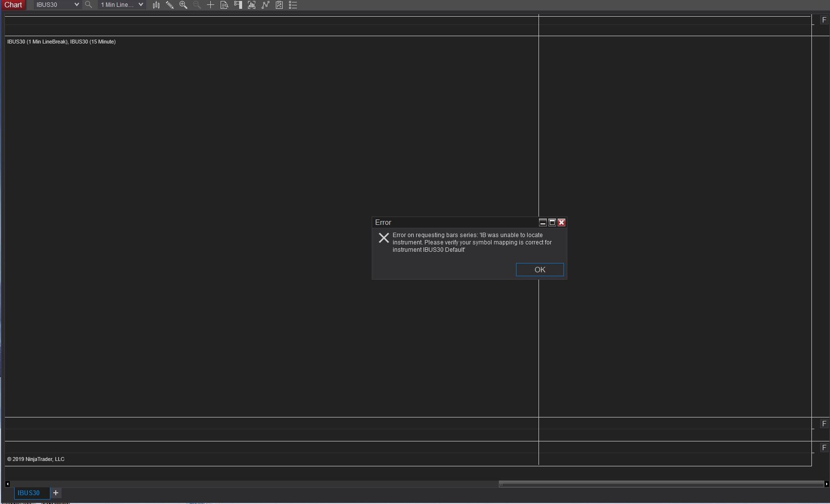Open the Indicators dialog icon
Viewport: 830px width, 504px height.
(251, 5)
